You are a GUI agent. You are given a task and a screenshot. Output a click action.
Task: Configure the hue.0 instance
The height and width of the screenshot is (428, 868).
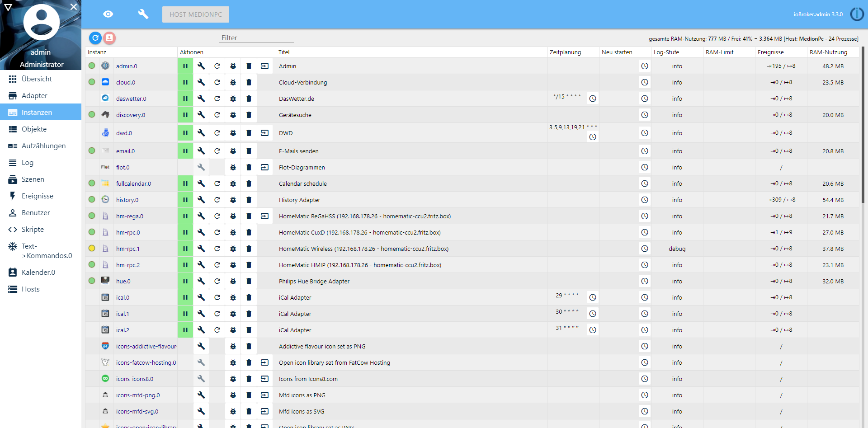tap(201, 281)
